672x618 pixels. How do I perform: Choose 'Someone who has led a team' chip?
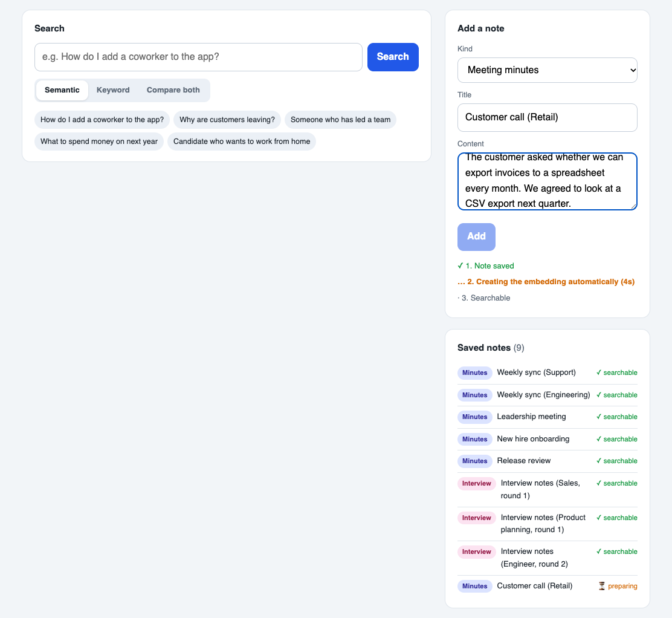(340, 120)
